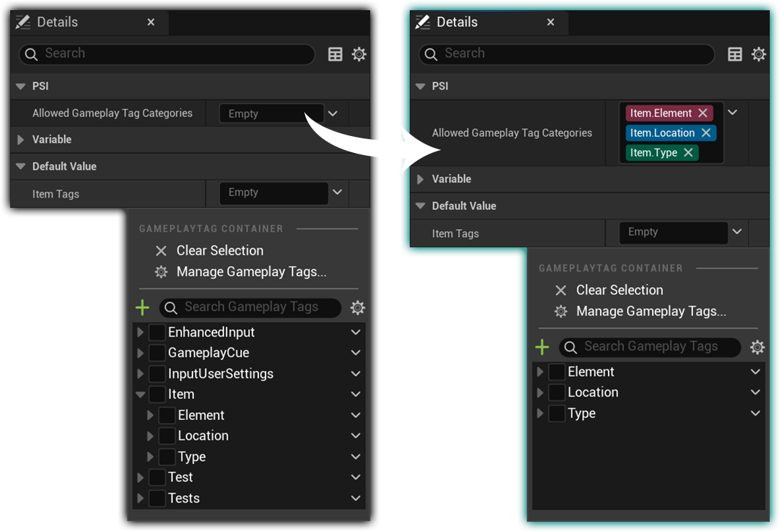
Task: Click the blue Item.Location tag chip
Action: pos(662,132)
